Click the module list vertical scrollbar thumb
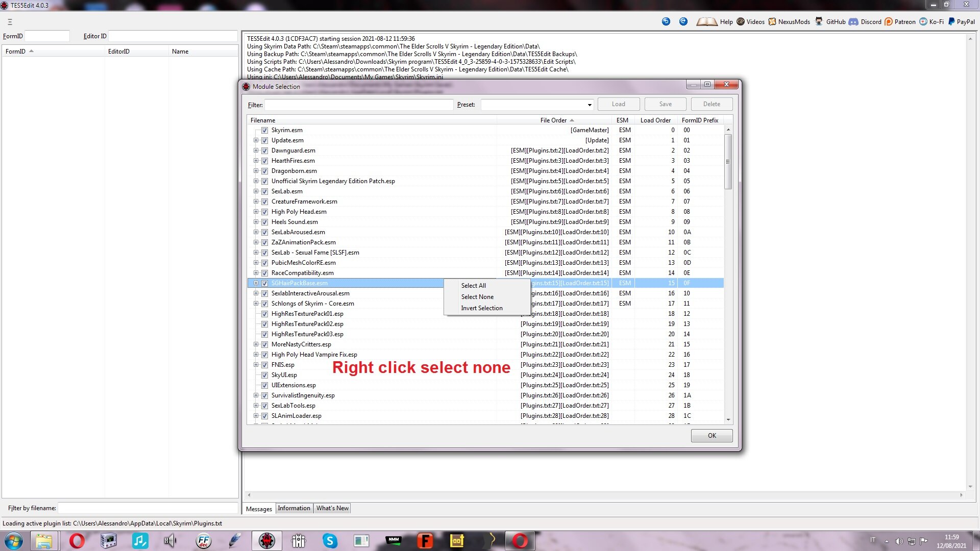This screenshot has height=551, width=980. click(728, 162)
